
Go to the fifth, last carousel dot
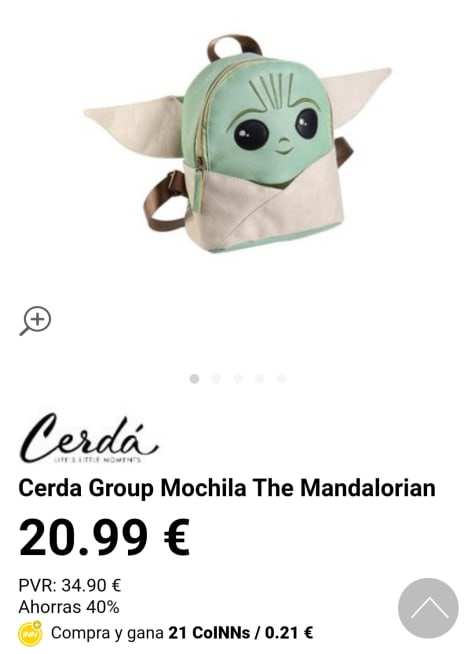point(281,379)
